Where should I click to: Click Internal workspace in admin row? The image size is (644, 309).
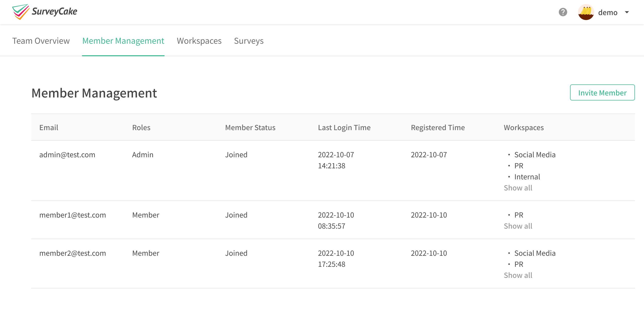tap(527, 177)
